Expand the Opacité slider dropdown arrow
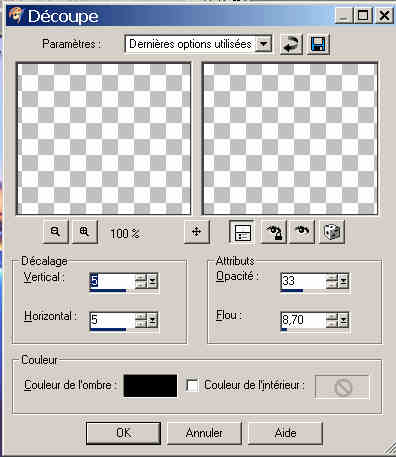This screenshot has width=396, height=457. coord(344,281)
